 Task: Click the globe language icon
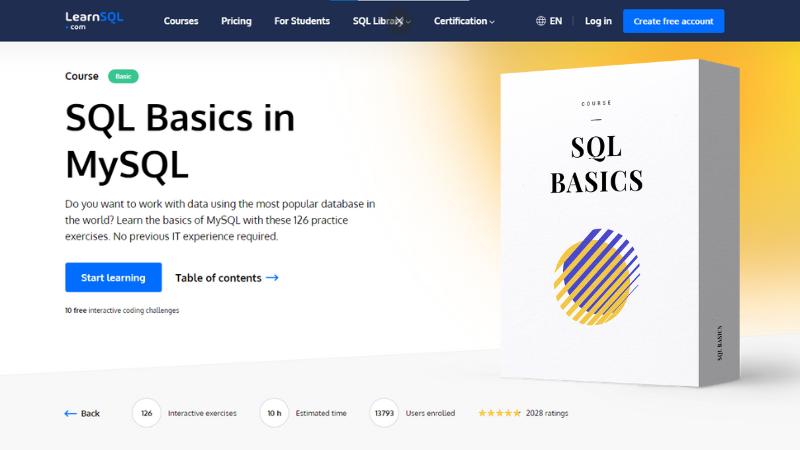pos(541,21)
